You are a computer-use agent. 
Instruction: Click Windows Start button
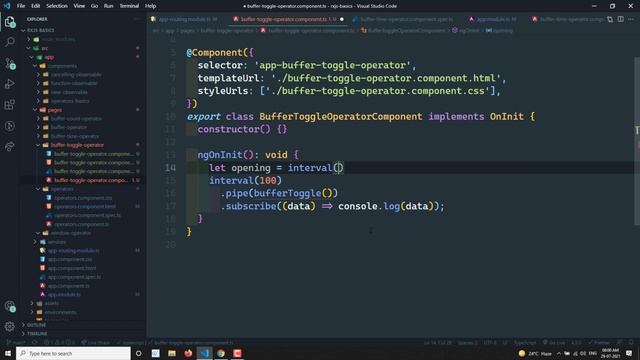click(x=8, y=353)
